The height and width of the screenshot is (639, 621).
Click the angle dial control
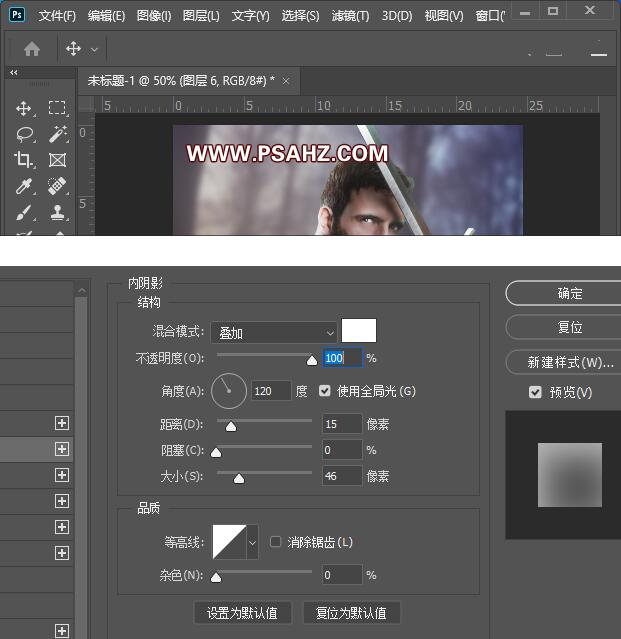[x=229, y=391]
